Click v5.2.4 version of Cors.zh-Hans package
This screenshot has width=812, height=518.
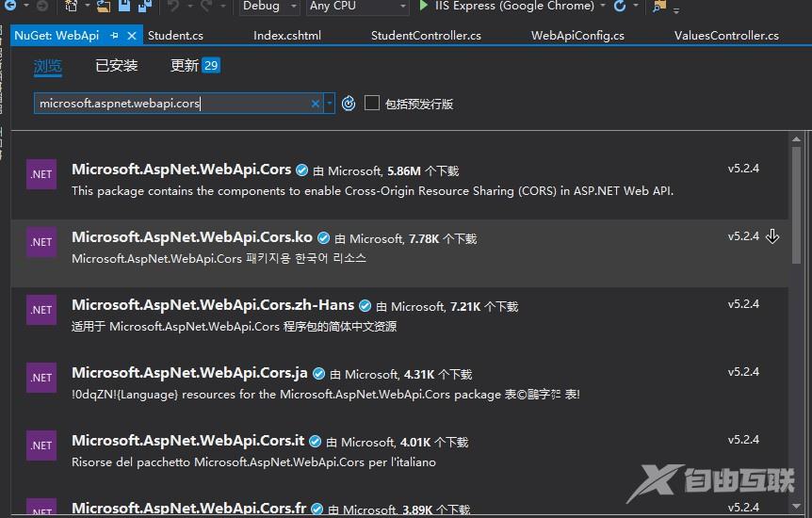pos(743,304)
